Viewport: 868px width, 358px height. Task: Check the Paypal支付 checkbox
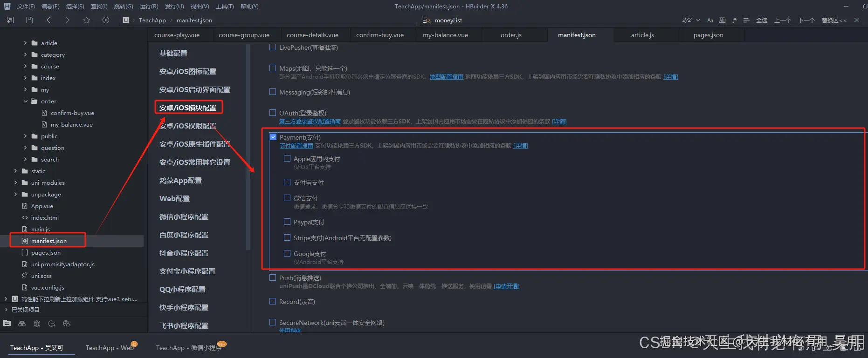pos(287,222)
